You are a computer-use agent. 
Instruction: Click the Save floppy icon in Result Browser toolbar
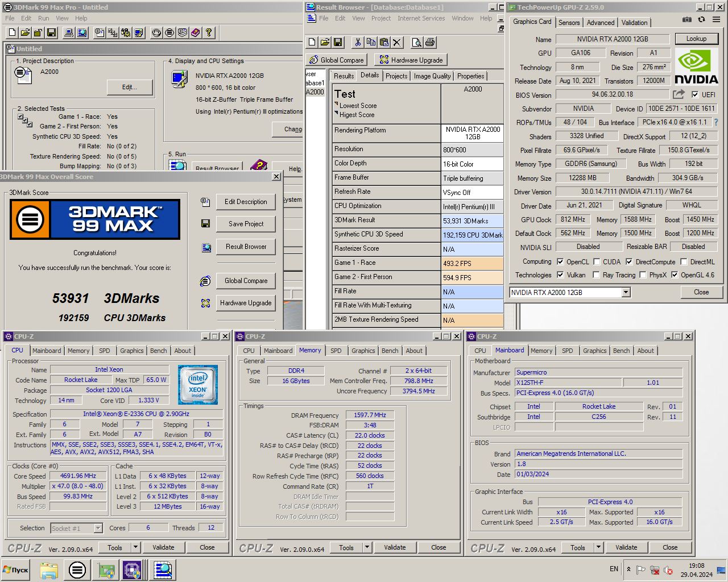tap(338, 42)
